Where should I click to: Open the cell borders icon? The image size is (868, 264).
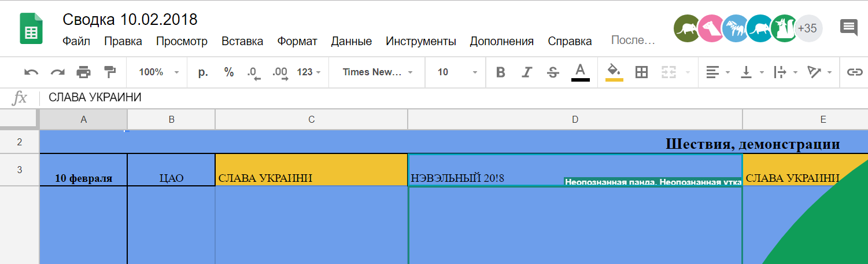click(x=641, y=72)
